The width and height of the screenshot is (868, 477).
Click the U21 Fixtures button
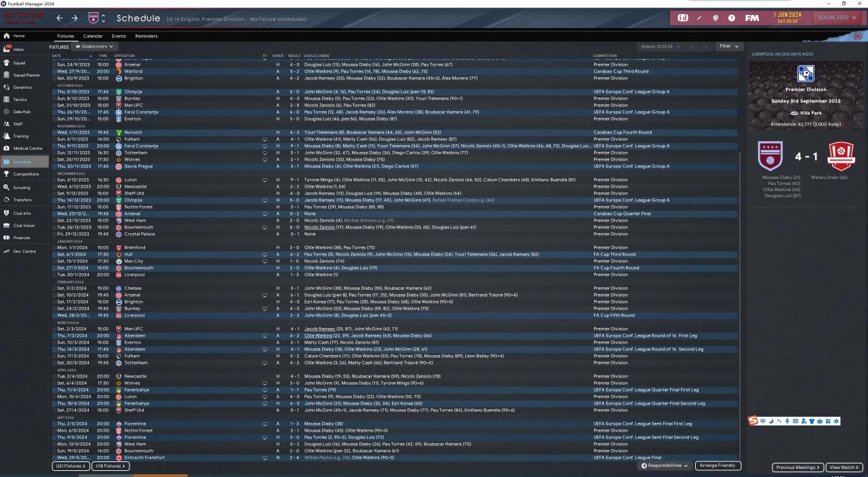(x=71, y=466)
